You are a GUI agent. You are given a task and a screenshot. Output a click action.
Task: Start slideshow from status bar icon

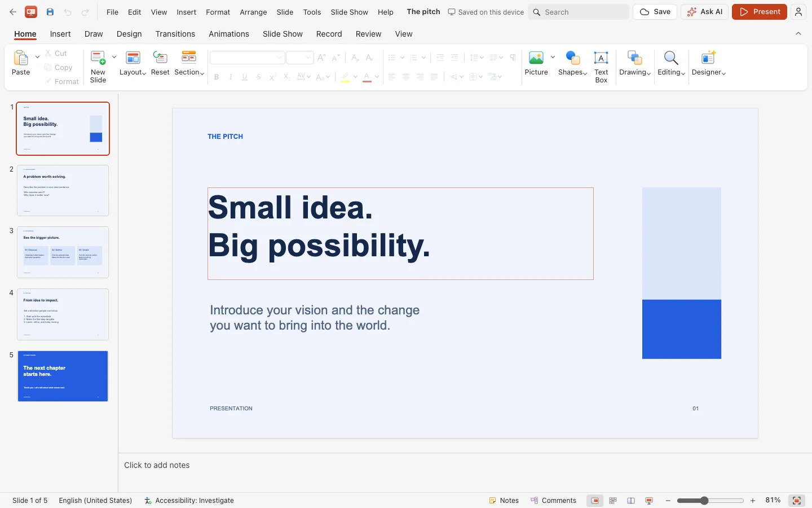click(x=649, y=501)
